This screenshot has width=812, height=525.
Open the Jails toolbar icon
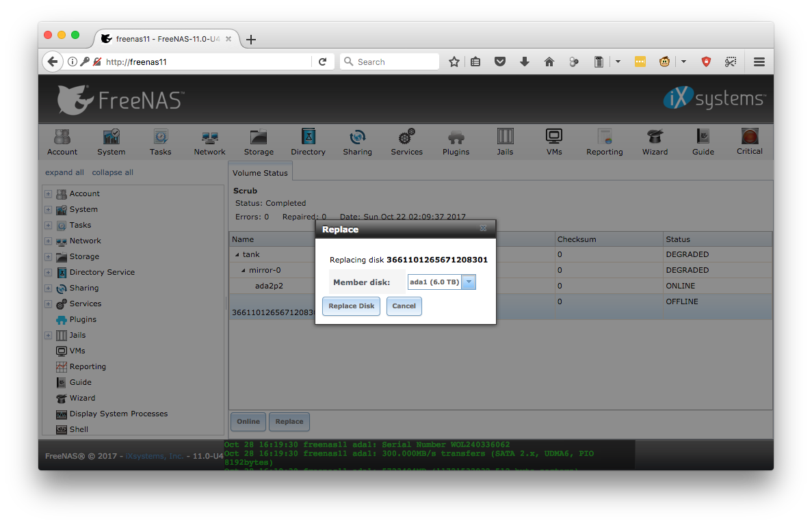point(505,142)
